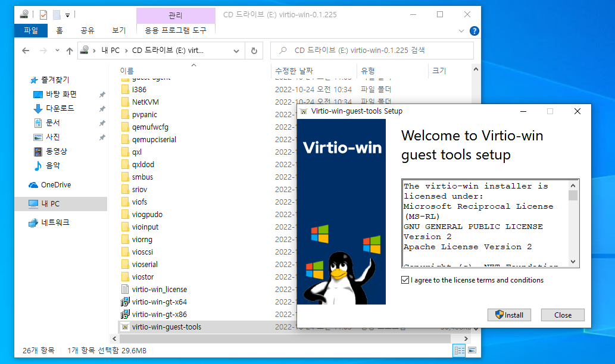Open 다운로드 in navigation pane

tap(60, 108)
